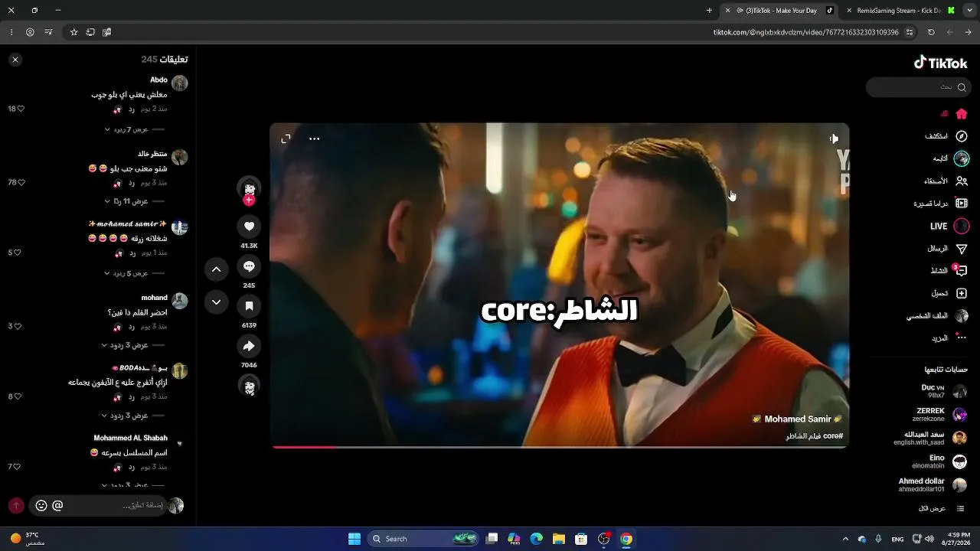Open the Messages paper-plane icon
The width and height of the screenshot is (980, 551).
(x=962, y=249)
